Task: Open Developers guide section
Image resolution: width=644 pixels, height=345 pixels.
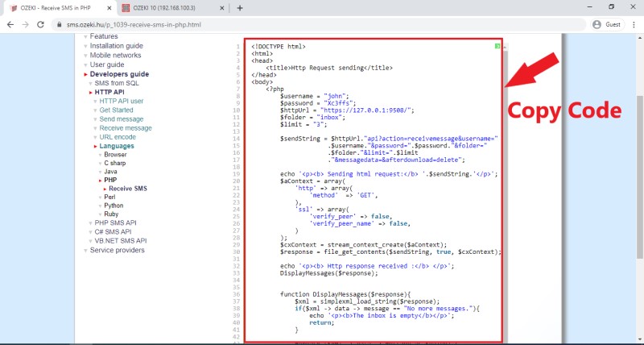Action: click(x=119, y=74)
